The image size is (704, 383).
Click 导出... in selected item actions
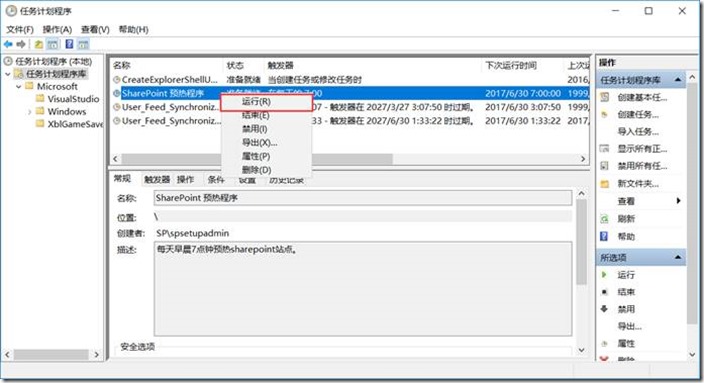click(x=629, y=326)
